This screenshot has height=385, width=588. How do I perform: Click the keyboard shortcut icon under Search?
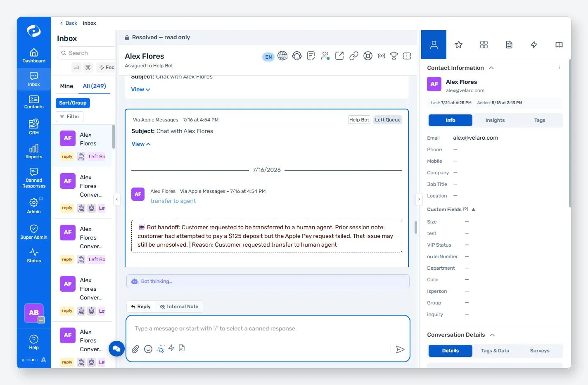tap(76, 67)
